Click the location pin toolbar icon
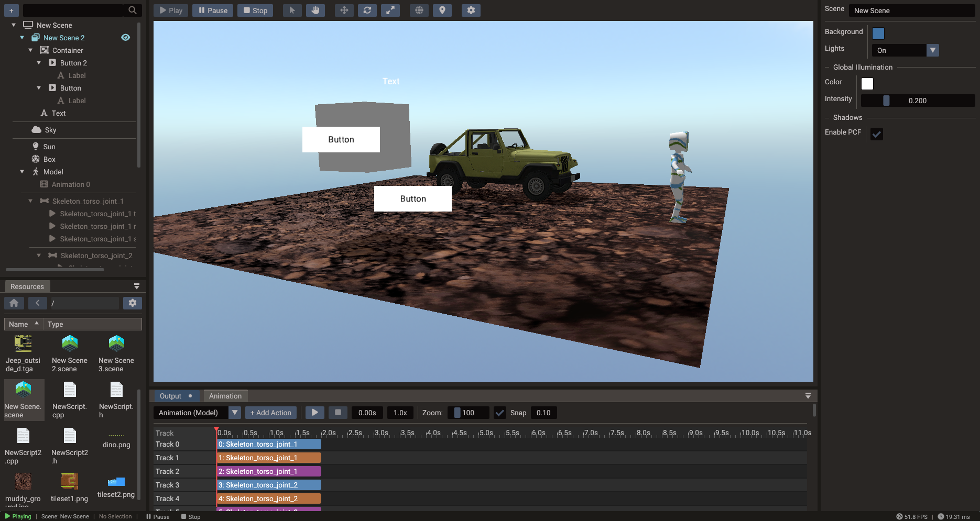Image resolution: width=980 pixels, height=521 pixels. tap(442, 10)
